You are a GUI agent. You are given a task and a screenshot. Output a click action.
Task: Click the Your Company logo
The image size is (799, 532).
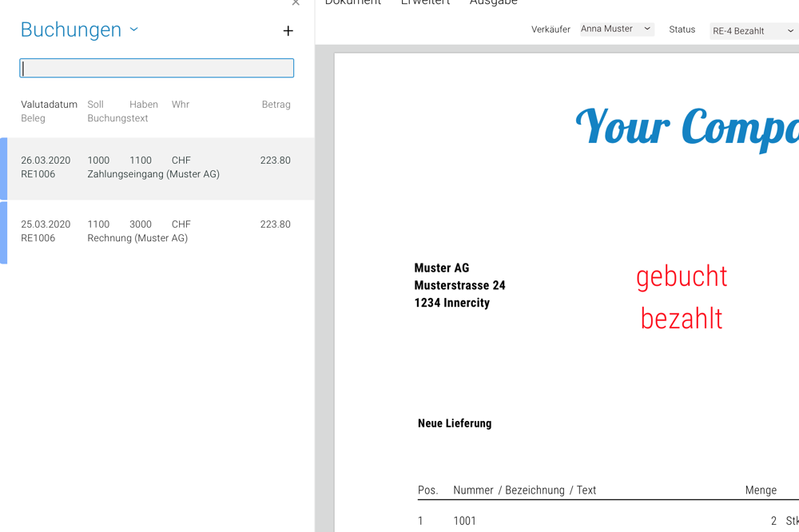pos(687,126)
